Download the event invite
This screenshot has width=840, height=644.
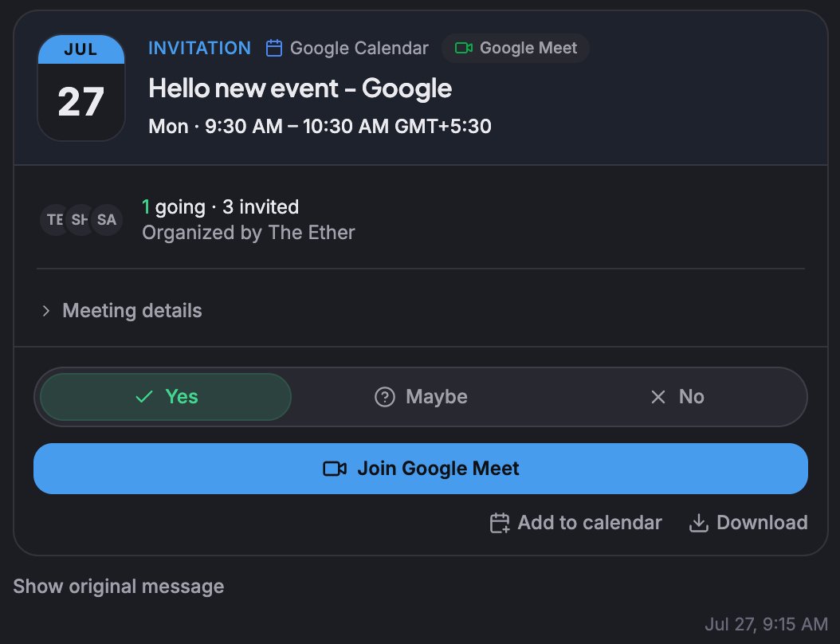748,523
